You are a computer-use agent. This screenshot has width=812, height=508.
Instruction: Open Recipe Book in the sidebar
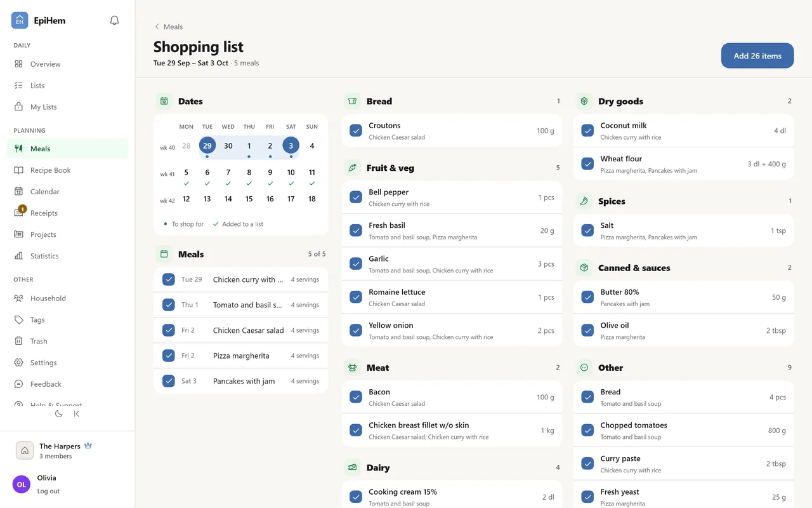(67, 170)
